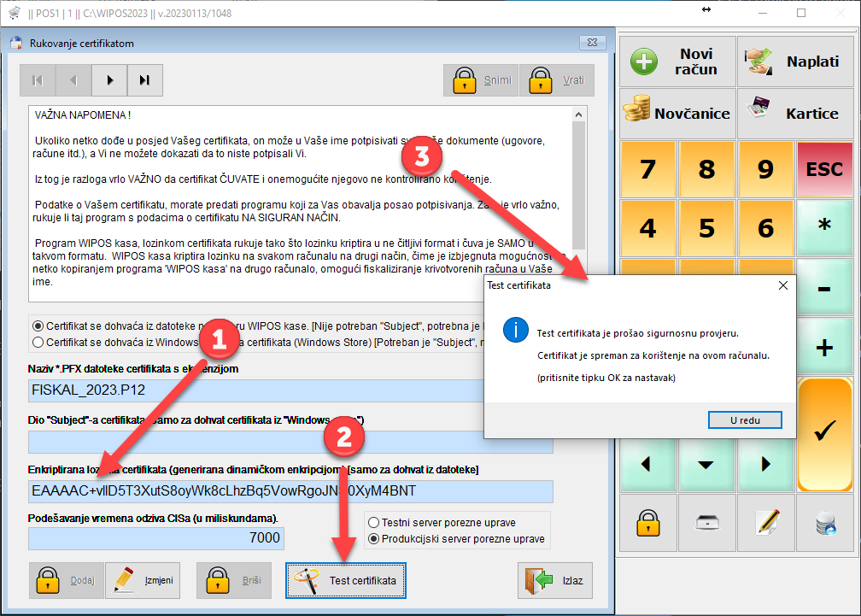Click the Izlaz exit button

point(555,581)
